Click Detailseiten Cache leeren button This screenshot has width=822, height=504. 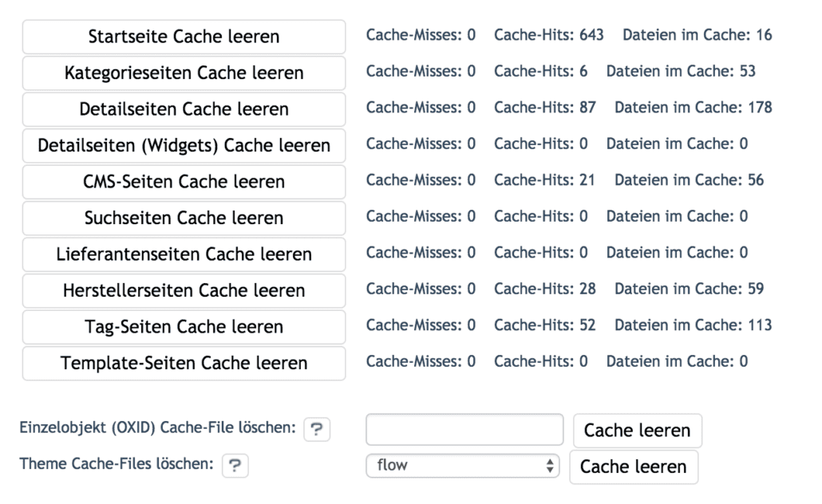[x=184, y=109]
